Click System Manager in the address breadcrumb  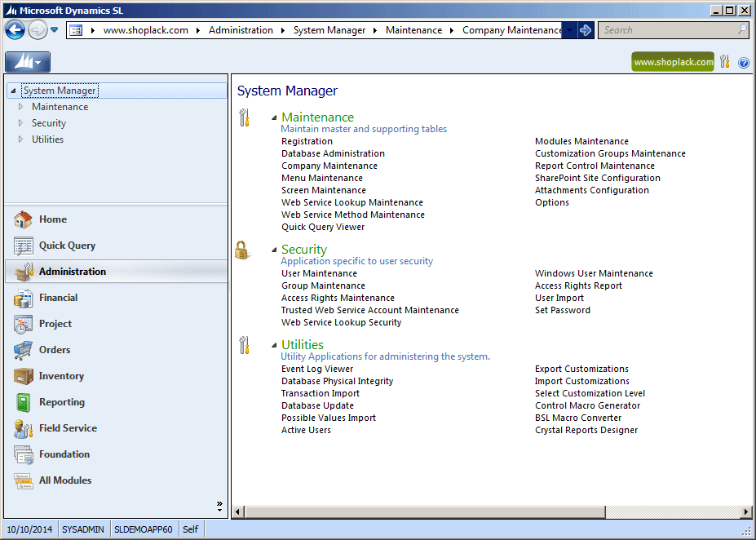(x=329, y=30)
